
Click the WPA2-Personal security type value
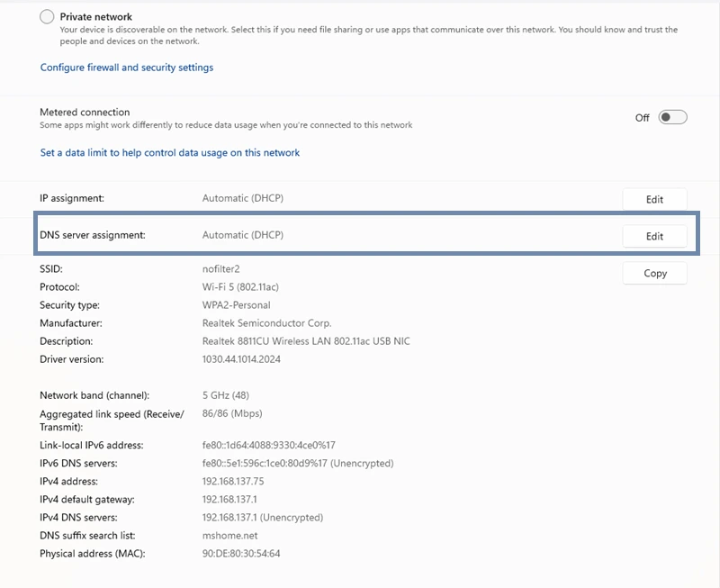click(x=236, y=305)
